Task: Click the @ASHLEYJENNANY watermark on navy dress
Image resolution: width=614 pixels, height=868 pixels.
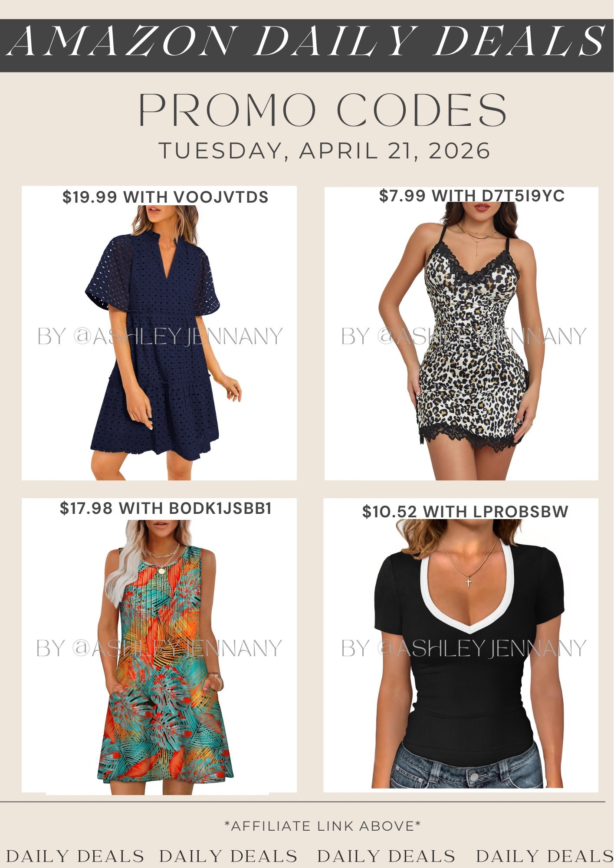Action: pyautogui.click(x=160, y=336)
